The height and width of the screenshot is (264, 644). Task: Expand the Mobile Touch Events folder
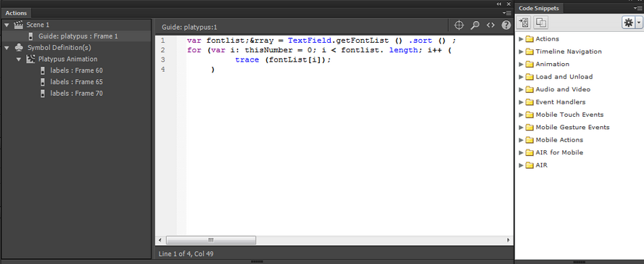(521, 115)
